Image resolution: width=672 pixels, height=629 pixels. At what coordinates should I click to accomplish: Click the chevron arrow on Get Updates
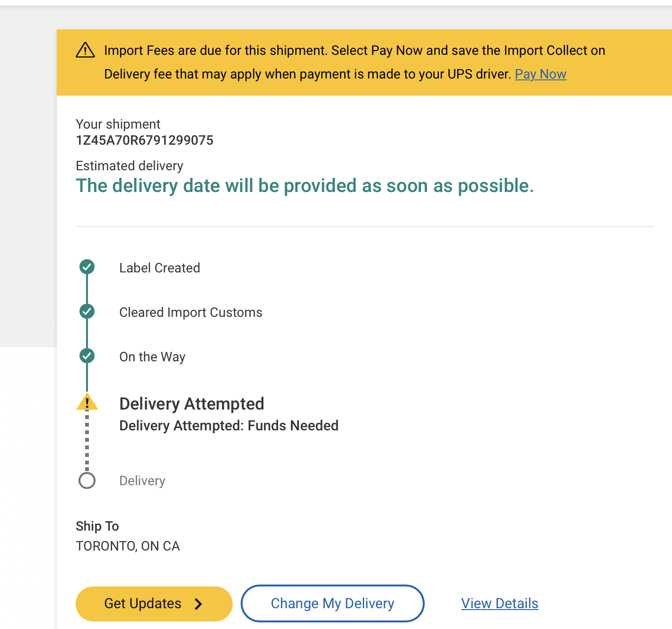pyautogui.click(x=199, y=604)
